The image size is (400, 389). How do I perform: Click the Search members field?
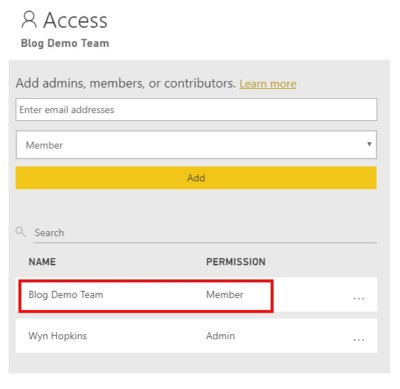click(205, 233)
